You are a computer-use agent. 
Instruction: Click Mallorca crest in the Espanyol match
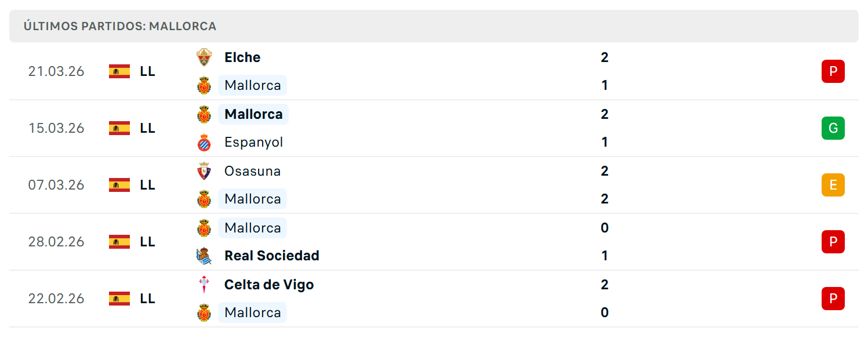(204, 114)
